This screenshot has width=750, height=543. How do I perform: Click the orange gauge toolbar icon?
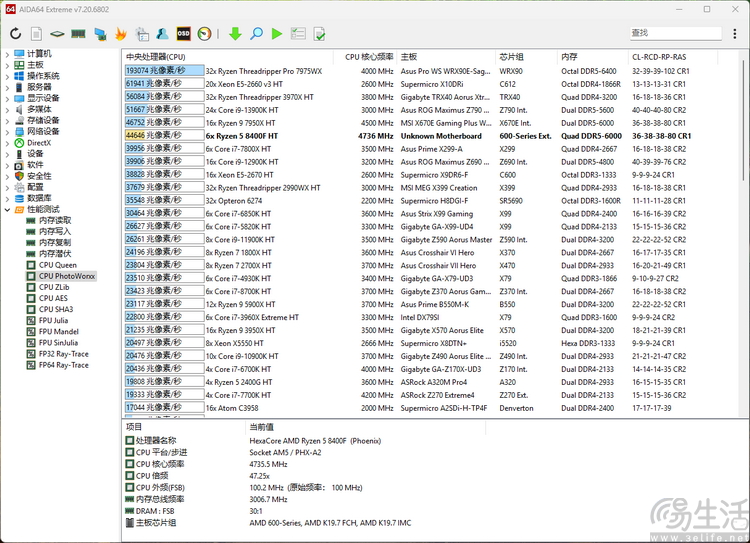(x=204, y=33)
